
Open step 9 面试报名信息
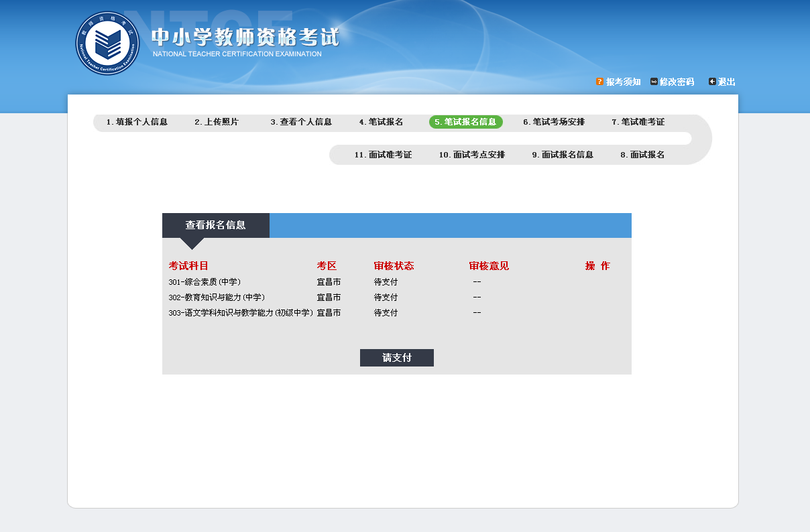563,155
